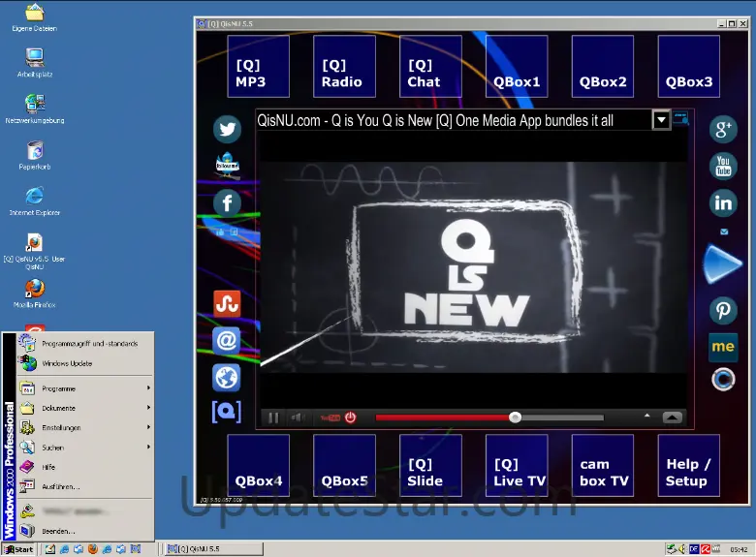
Task: Click the StumbleUpon icon
Action: pyautogui.click(x=227, y=303)
